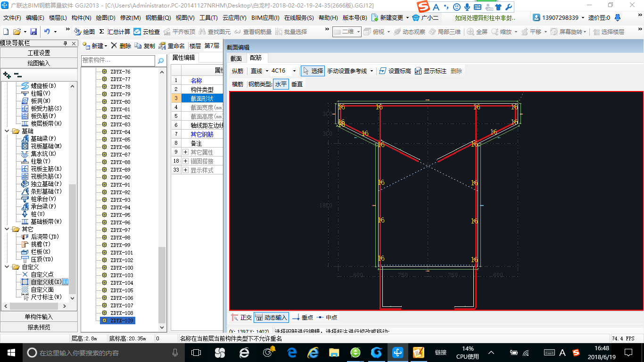This screenshot has height=362, width=644.
Task: Open the 云应用(Y) menu
Action: tap(234, 17)
